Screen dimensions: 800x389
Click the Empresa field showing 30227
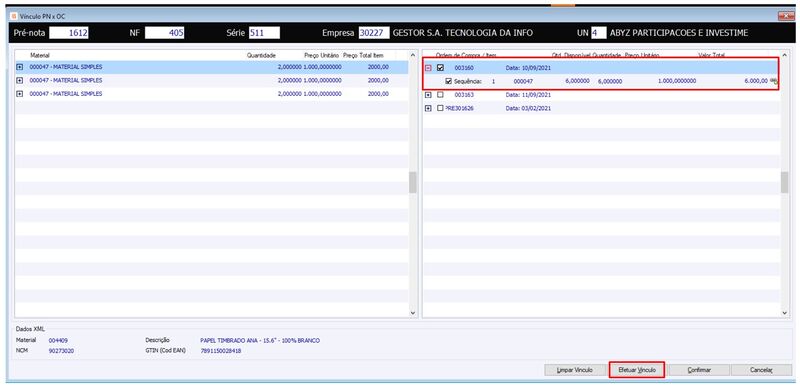(x=374, y=33)
